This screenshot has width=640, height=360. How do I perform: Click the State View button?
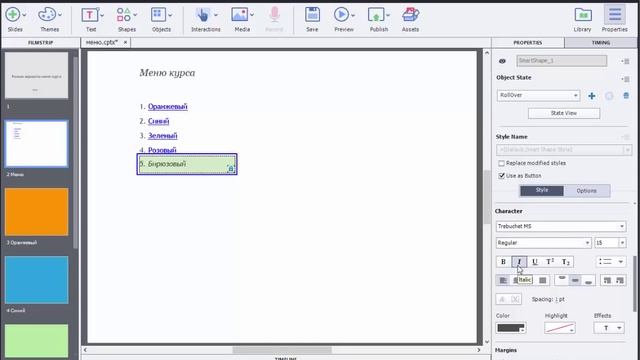click(x=564, y=113)
